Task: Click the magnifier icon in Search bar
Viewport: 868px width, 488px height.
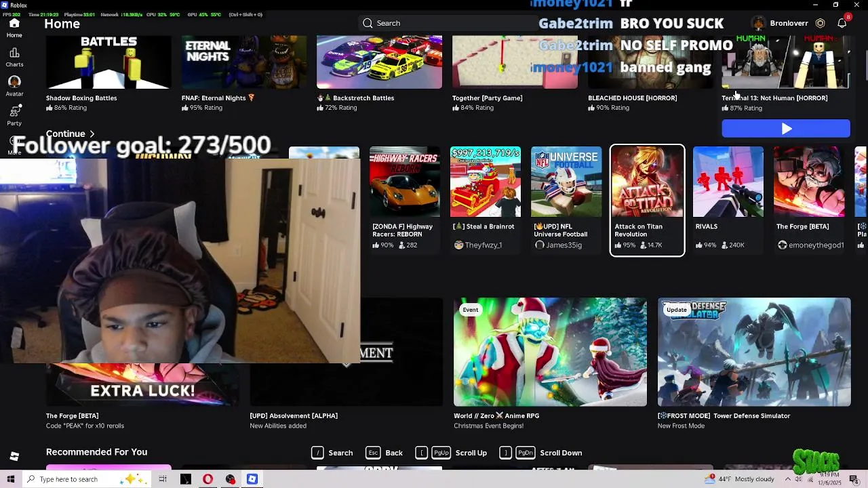Action: [368, 23]
